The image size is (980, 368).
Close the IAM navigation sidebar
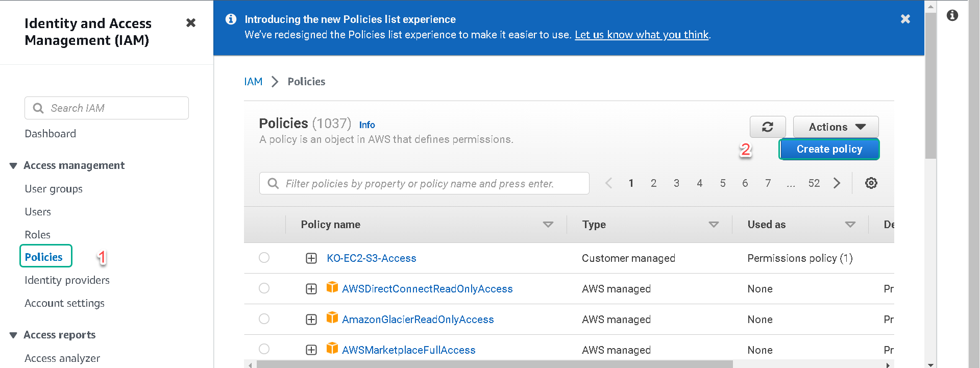(191, 22)
